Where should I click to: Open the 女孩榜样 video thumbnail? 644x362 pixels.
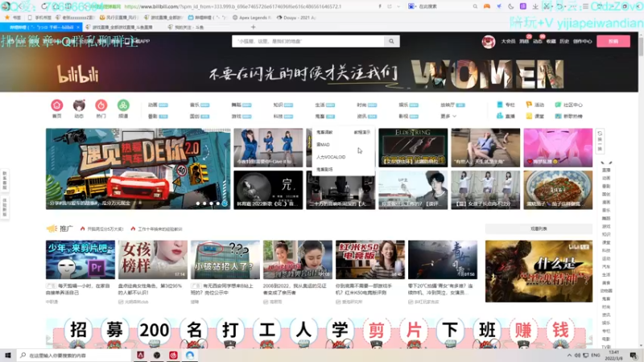click(x=153, y=260)
